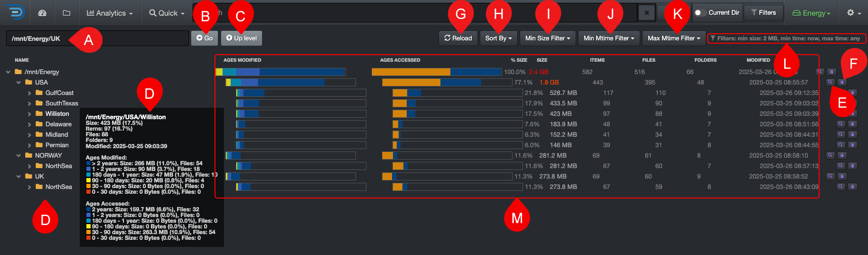Toggle the Current Dir switch
This screenshot has height=255, width=868.
point(700,13)
